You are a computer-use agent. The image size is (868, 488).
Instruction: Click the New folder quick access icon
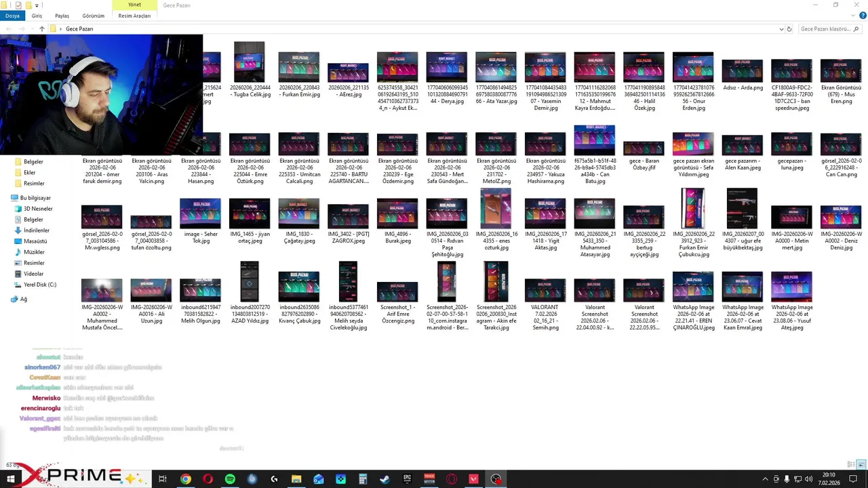pos(28,5)
